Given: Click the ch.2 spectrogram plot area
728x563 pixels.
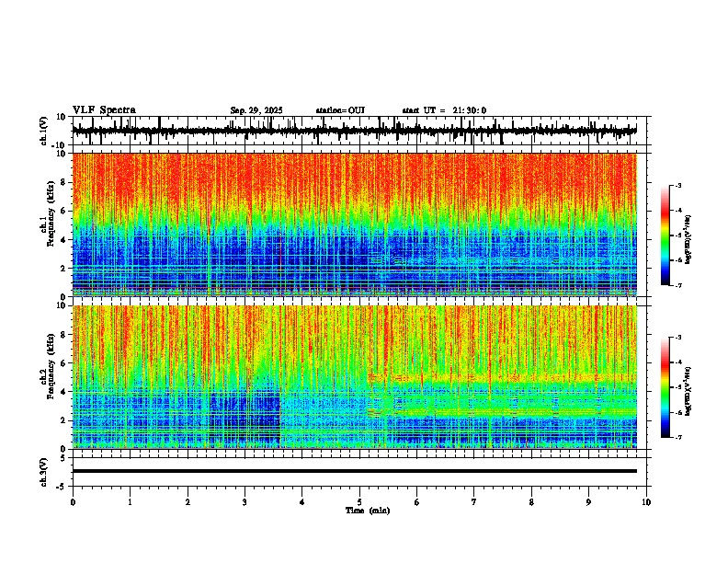Looking at the screenshot, I should (354, 377).
